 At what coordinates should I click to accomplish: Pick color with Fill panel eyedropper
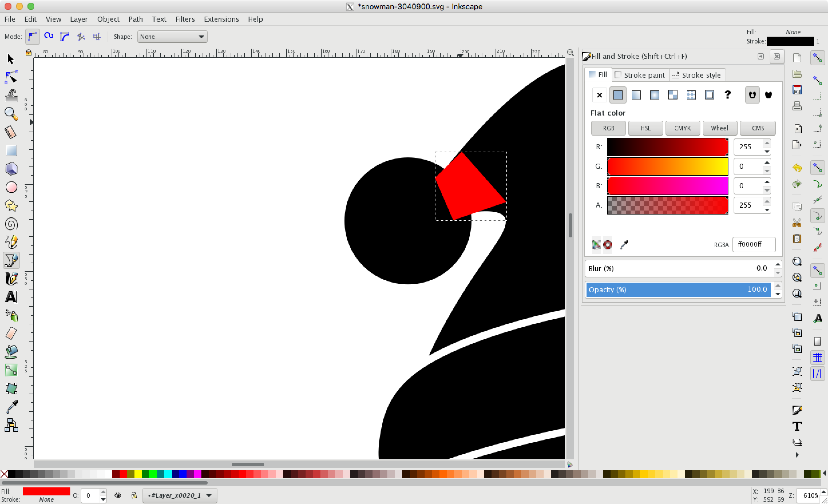point(624,245)
